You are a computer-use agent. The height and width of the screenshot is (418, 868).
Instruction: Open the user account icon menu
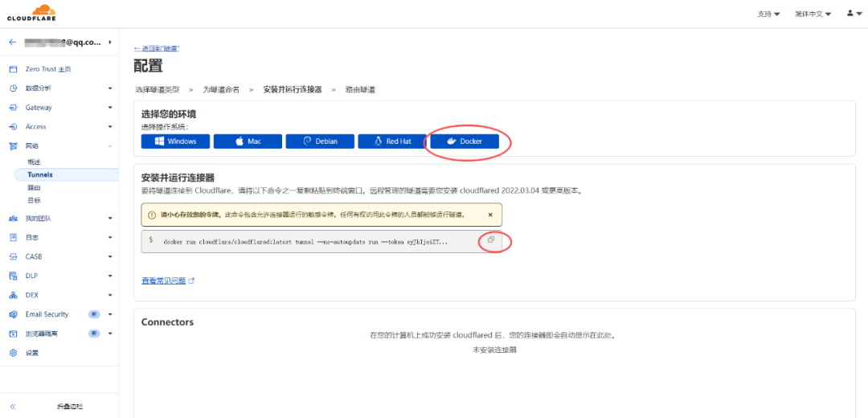(854, 14)
